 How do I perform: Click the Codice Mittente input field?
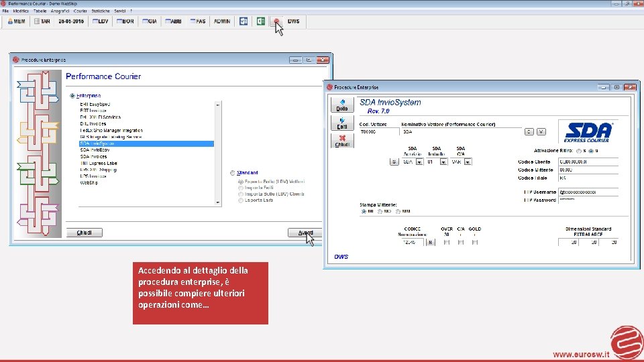588,170
